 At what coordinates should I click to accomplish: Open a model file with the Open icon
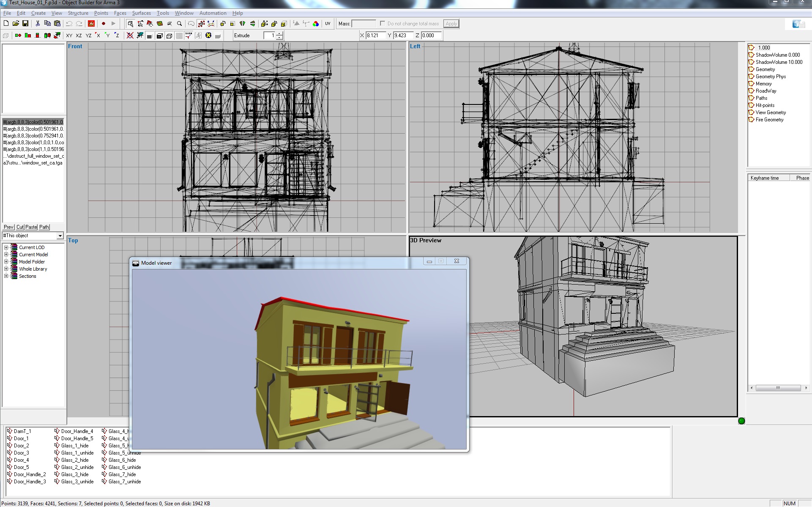(x=16, y=24)
